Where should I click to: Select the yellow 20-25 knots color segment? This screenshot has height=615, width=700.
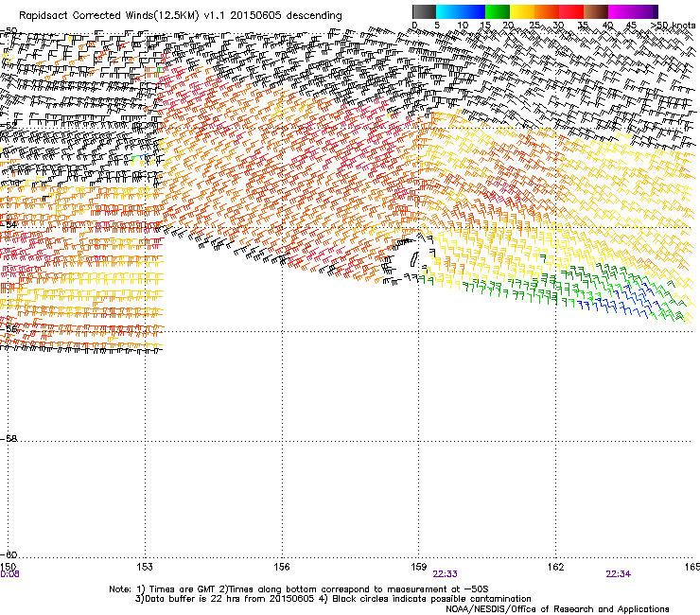coord(522,11)
